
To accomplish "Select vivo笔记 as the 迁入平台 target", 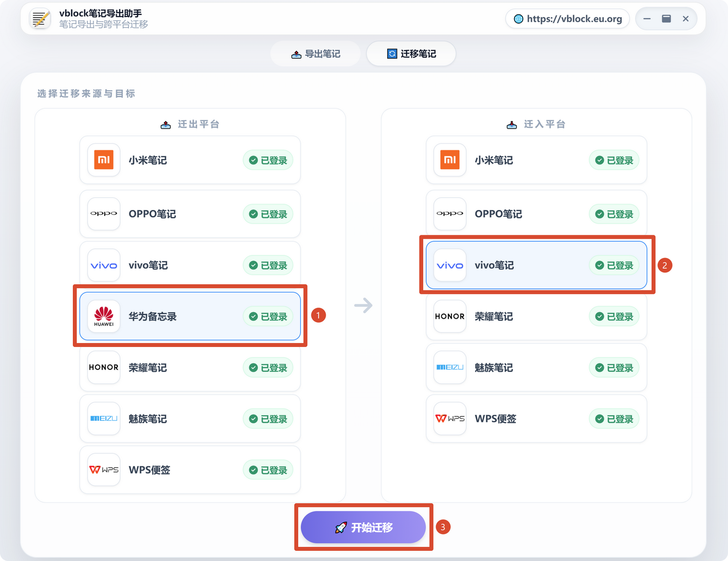I will click(536, 265).
